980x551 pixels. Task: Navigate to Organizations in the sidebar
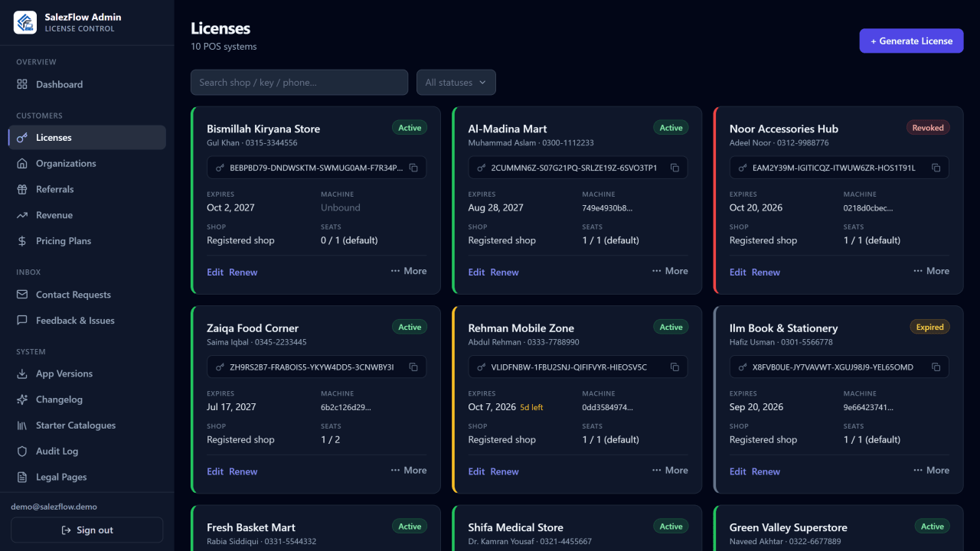point(87,164)
